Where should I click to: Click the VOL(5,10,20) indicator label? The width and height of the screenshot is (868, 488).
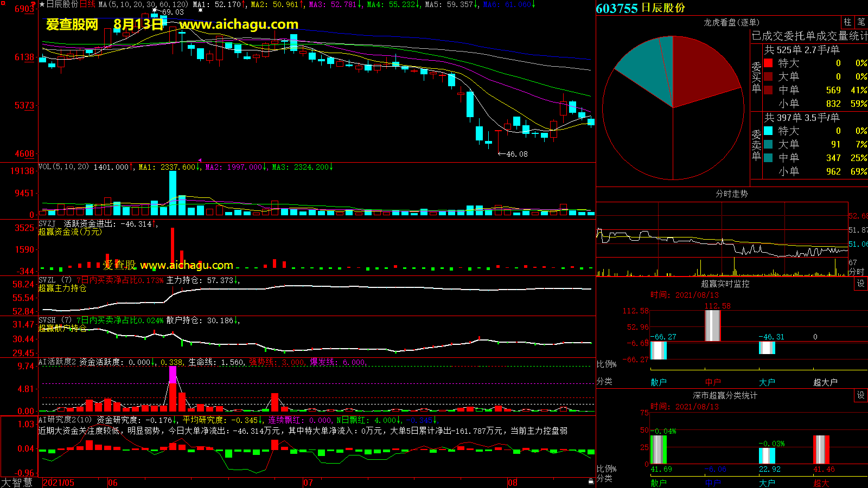tap(63, 167)
